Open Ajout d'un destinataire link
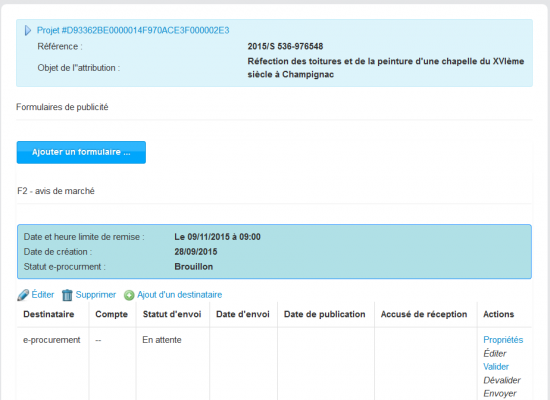This screenshot has height=400, width=550. 180,295
